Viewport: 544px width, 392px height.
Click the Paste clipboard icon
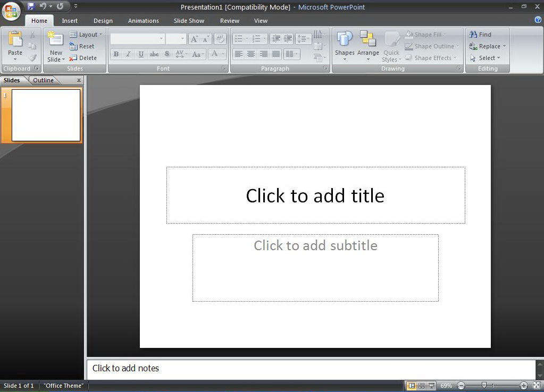click(x=15, y=39)
